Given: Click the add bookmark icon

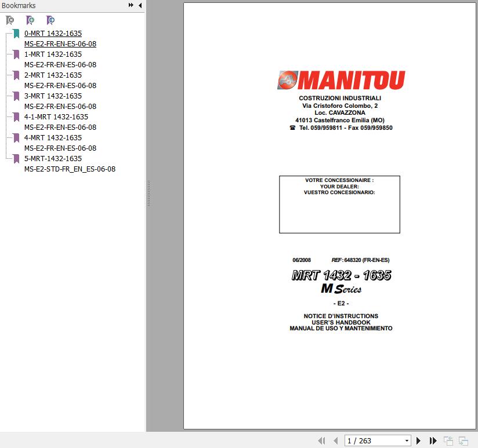Looking at the screenshot, I should click(x=30, y=20).
